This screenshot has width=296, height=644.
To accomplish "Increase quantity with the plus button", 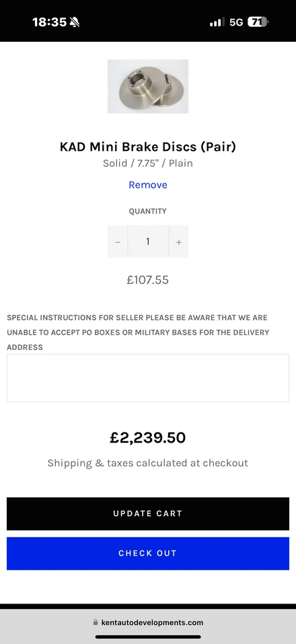I will point(178,241).
